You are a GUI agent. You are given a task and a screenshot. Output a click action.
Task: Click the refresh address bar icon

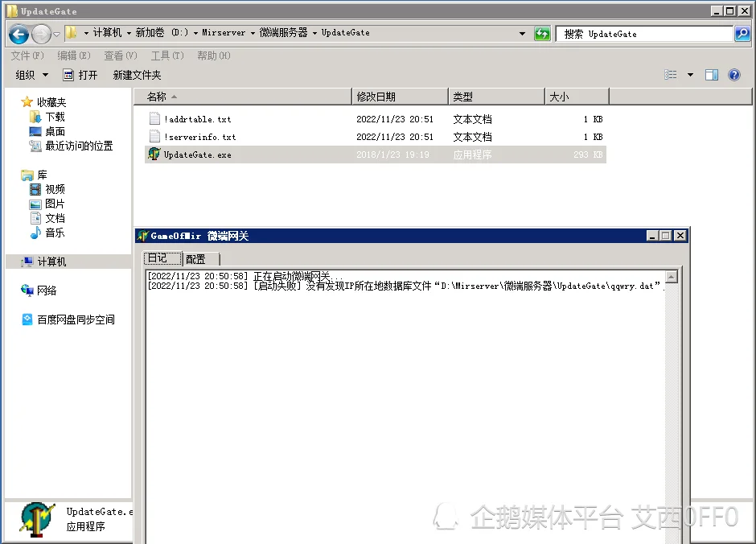543,34
